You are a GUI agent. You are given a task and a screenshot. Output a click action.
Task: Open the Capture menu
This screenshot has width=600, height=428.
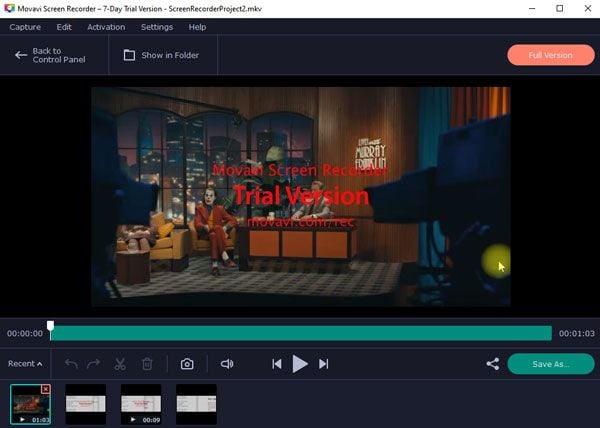pyautogui.click(x=25, y=27)
